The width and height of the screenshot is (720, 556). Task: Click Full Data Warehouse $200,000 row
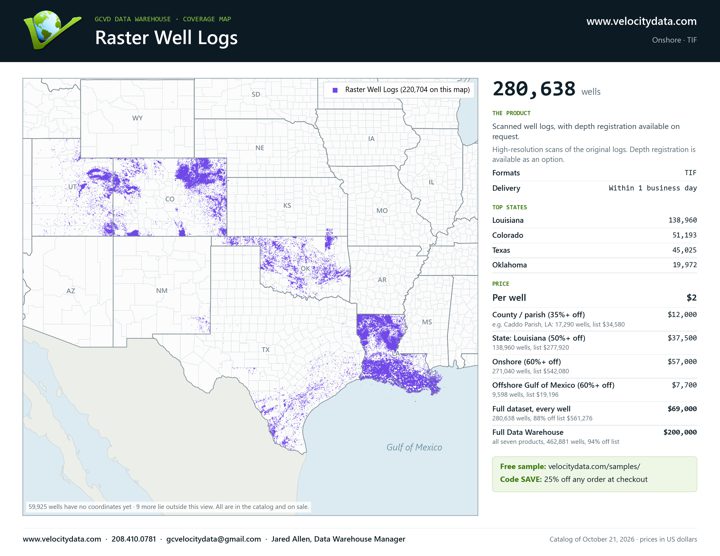click(x=594, y=437)
